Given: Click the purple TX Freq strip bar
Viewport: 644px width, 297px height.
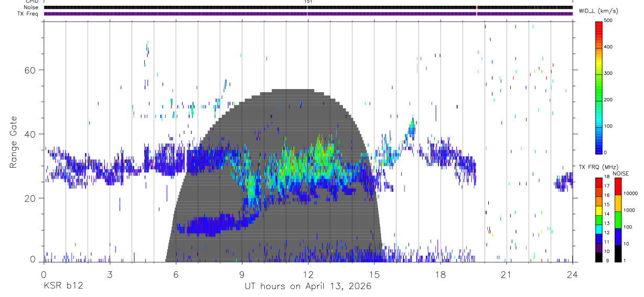Looking at the screenshot, I should coord(308,14).
